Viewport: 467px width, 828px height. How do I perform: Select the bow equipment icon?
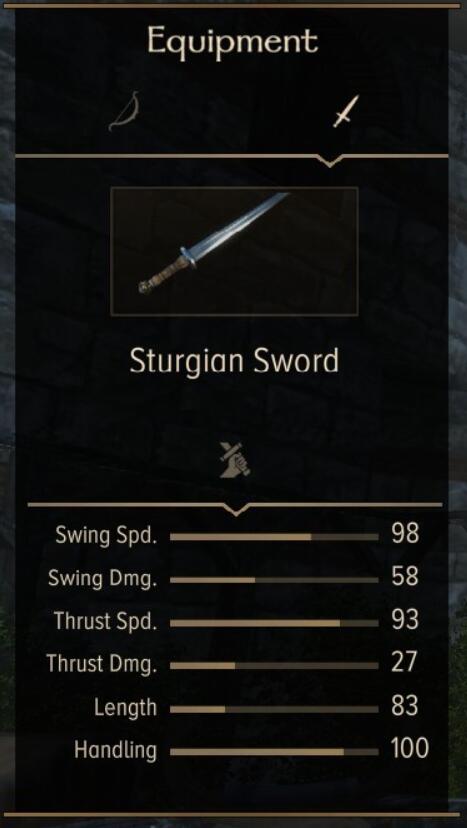[124, 111]
